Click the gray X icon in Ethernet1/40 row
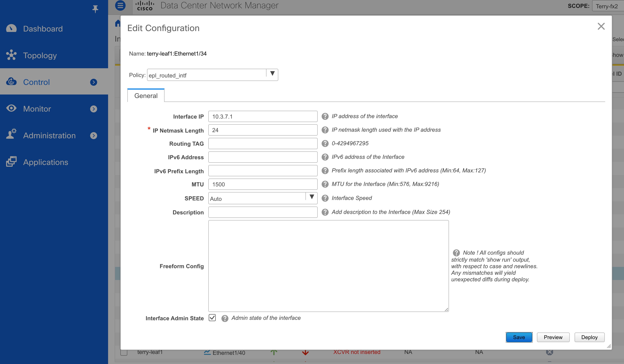Viewport: 624px width, 364px height. coord(549,352)
